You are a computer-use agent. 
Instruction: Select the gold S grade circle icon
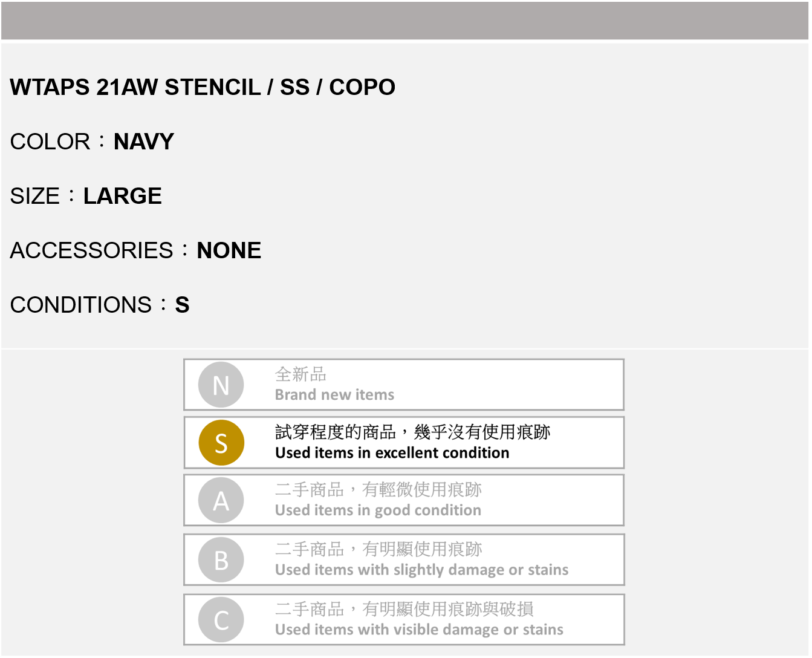[x=221, y=443]
